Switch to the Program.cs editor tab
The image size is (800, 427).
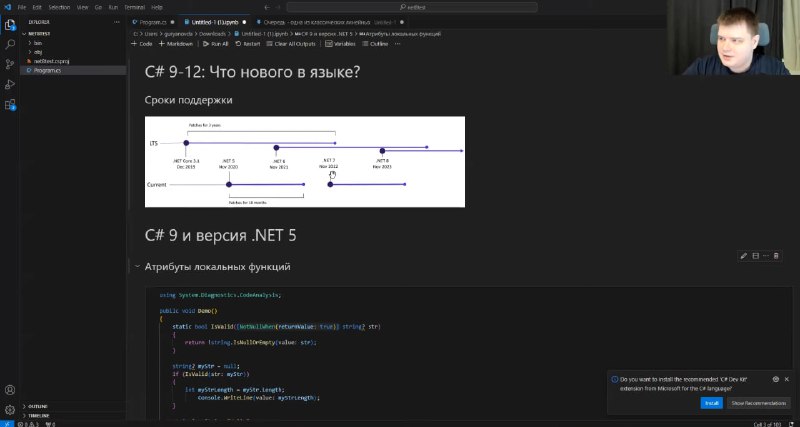[153, 22]
